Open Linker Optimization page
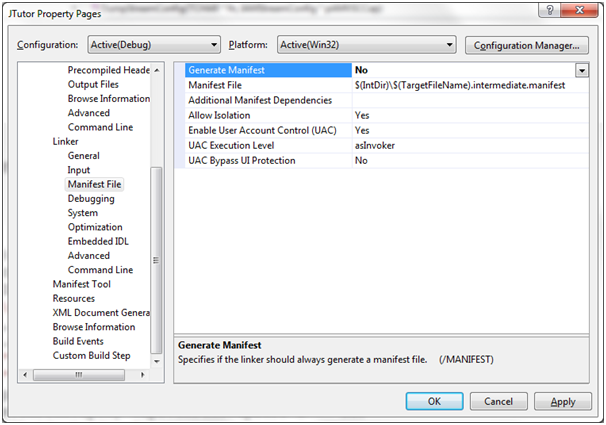The height and width of the screenshot is (425, 606). 95,227
